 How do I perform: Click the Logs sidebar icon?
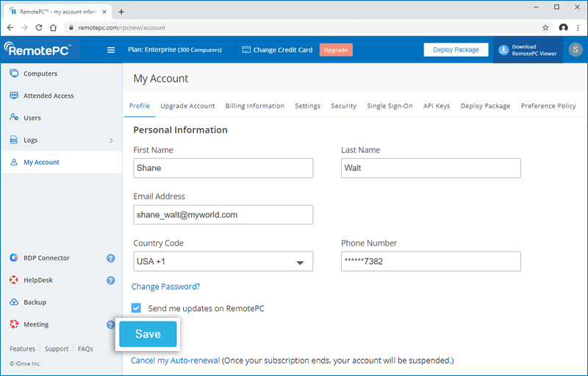pos(14,140)
